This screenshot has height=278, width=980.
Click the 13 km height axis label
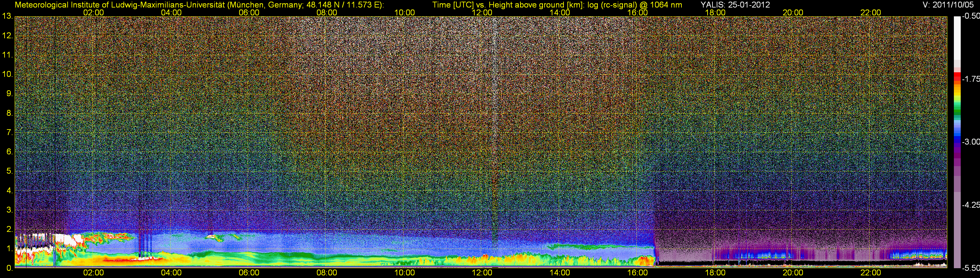(x=7, y=16)
